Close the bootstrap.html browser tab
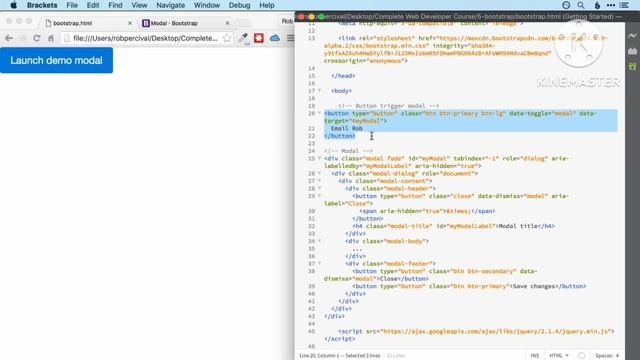Screen dimensions: 640x360 130,23
